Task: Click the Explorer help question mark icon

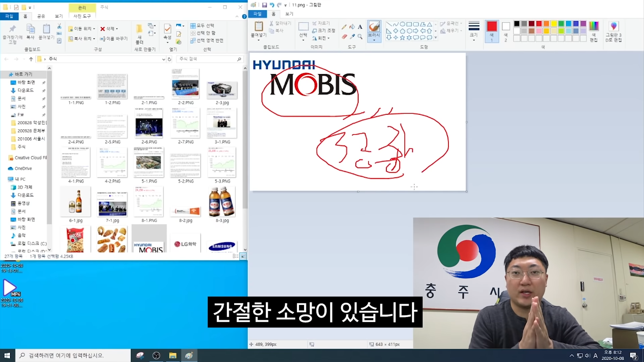Action: click(244, 16)
